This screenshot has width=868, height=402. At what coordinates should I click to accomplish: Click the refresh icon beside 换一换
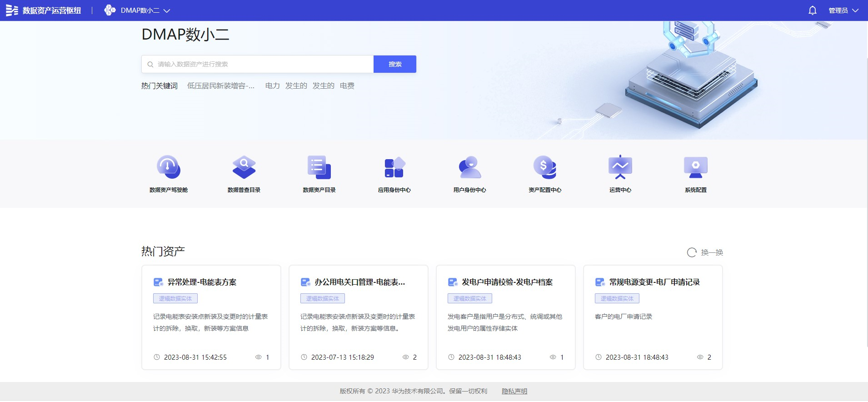tap(692, 252)
